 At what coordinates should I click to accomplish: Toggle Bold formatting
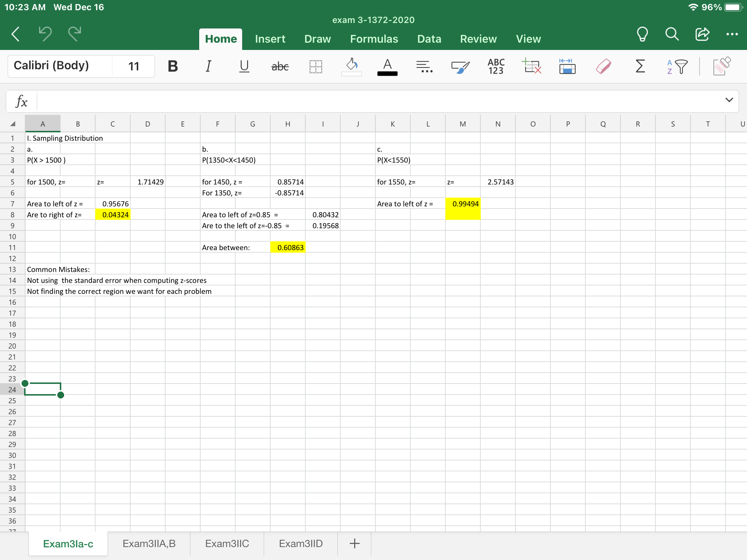173,66
